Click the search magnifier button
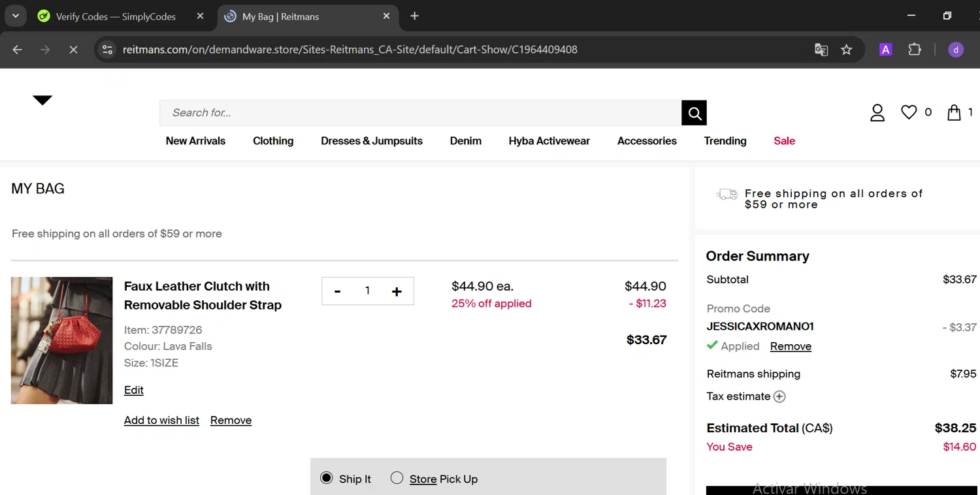The width and height of the screenshot is (980, 495). [694, 113]
